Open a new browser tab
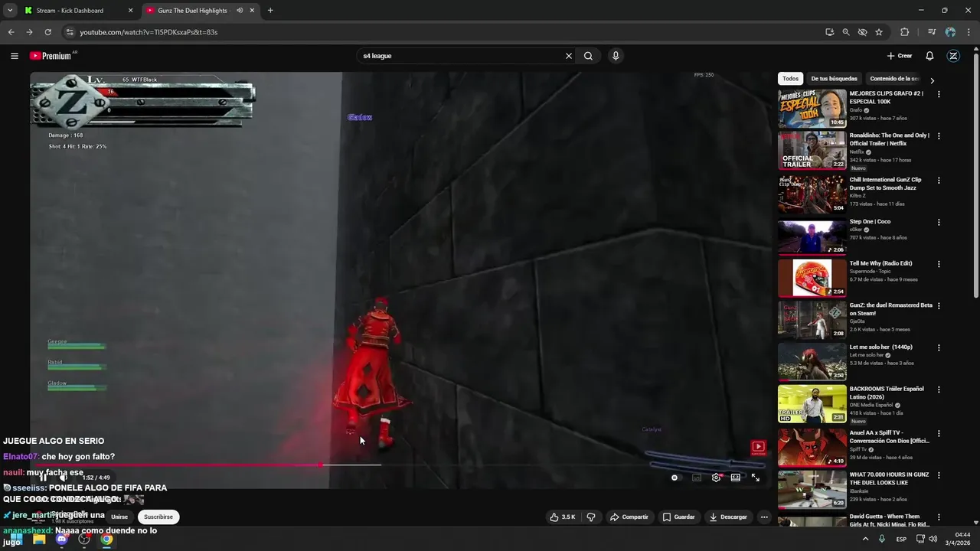 270,11
